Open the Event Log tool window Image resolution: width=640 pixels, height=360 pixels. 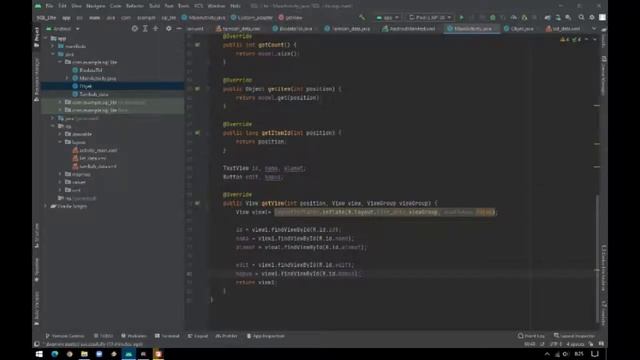pos(531,336)
